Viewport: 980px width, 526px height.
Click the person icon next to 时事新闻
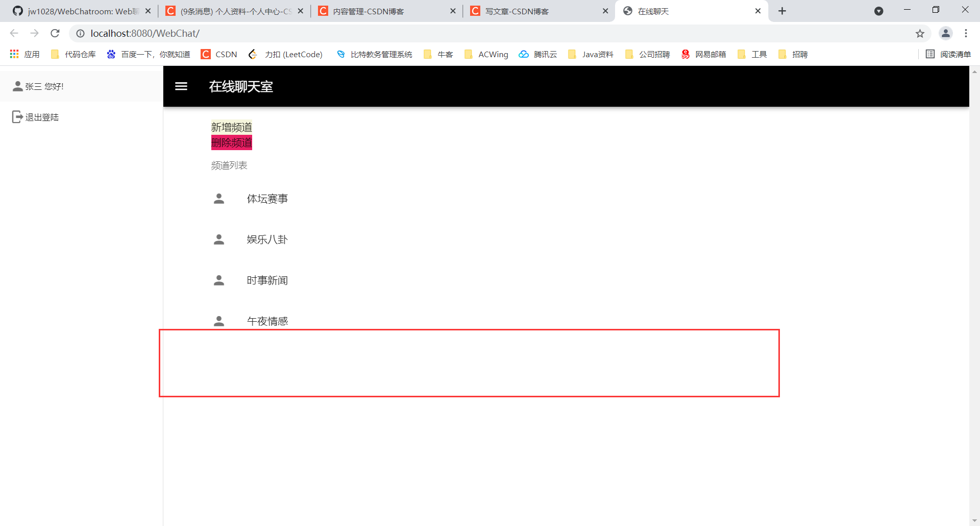point(219,280)
